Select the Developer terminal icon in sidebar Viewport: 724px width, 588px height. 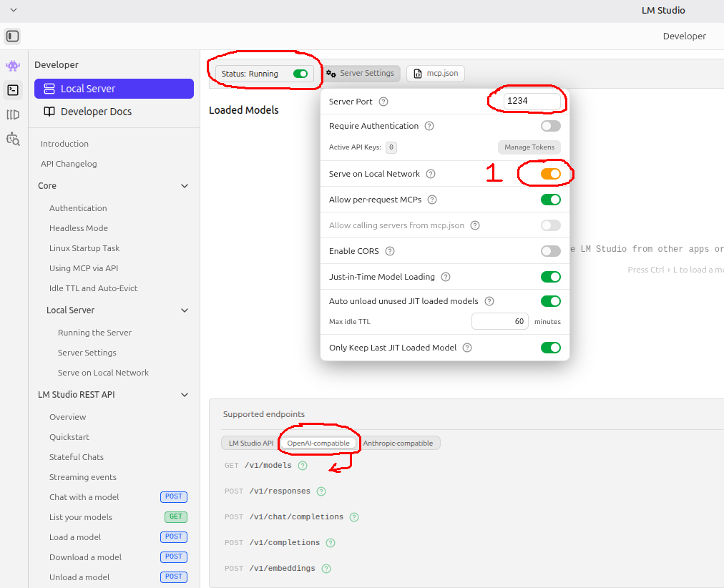click(13, 90)
